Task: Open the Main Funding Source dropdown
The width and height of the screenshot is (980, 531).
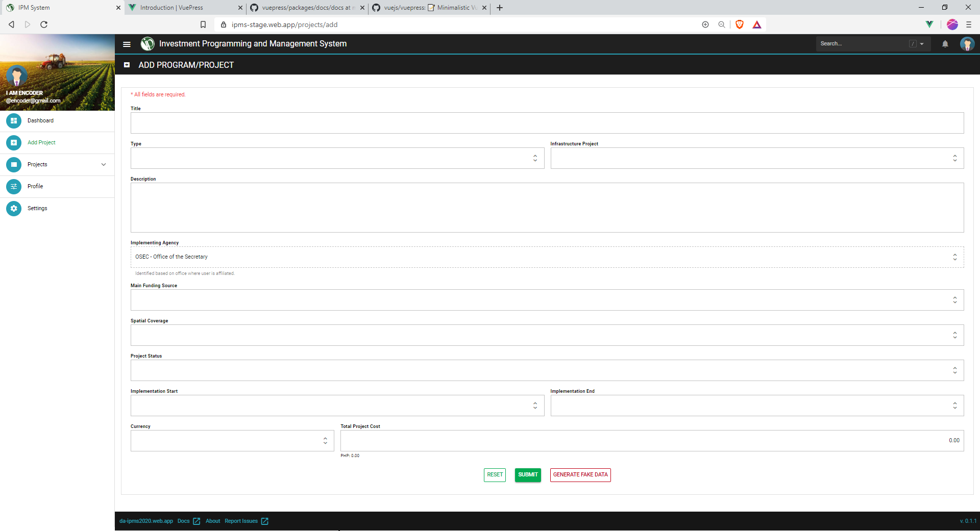Action: pyautogui.click(x=547, y=300)
